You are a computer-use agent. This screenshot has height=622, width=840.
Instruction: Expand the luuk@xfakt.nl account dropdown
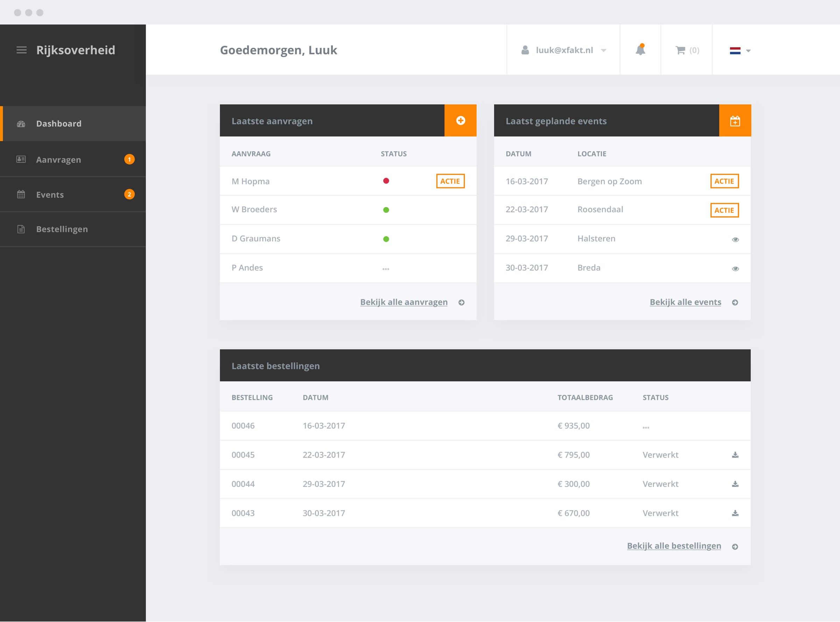603,50
